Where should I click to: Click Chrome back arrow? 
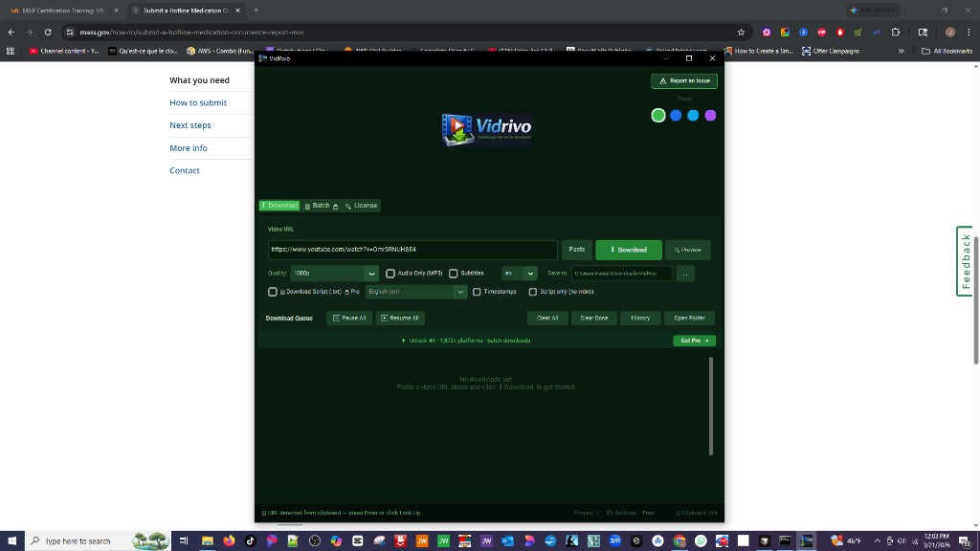tap(11, 32)
